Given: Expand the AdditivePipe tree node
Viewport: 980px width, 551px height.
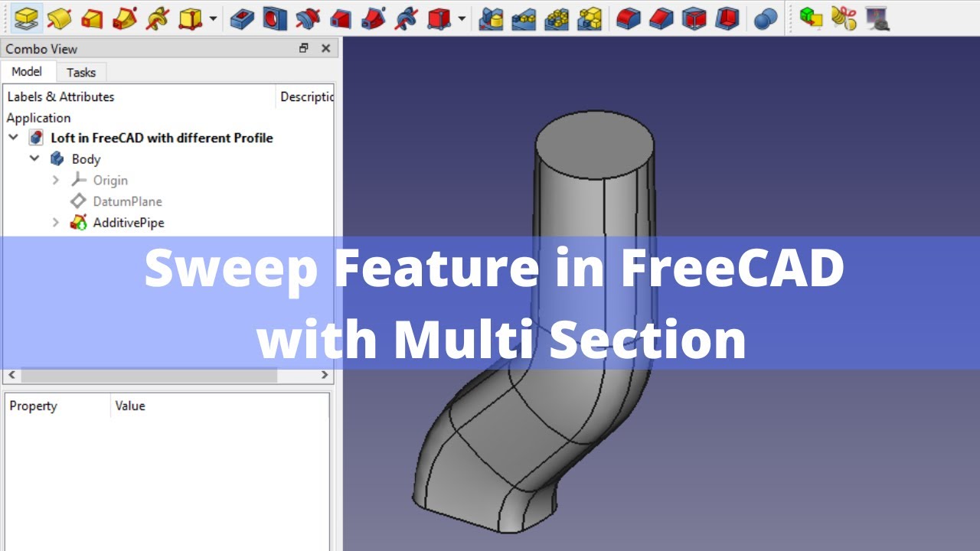Looking at the screenshot, I should pyautogui.click(x=55, y=223).
